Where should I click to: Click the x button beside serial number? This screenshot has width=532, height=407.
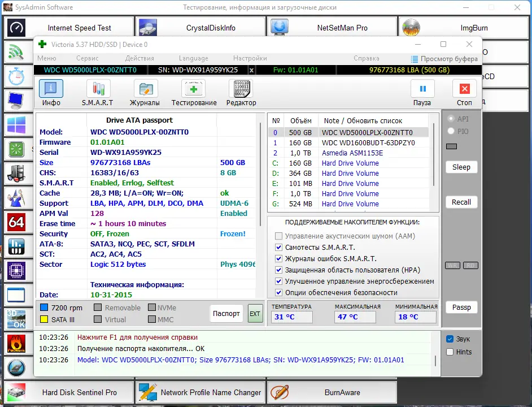click(251, 70)
